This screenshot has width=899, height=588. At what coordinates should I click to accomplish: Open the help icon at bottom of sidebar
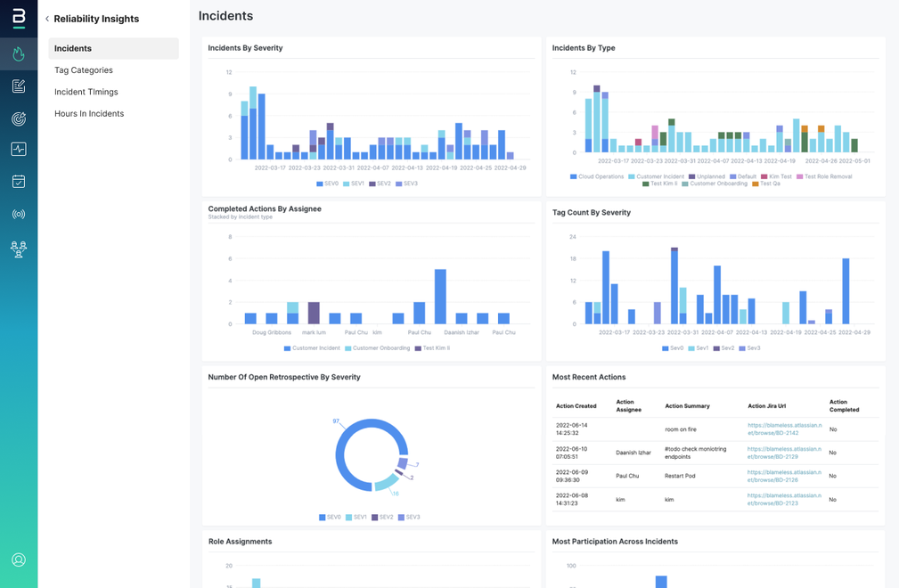point(18,560)
